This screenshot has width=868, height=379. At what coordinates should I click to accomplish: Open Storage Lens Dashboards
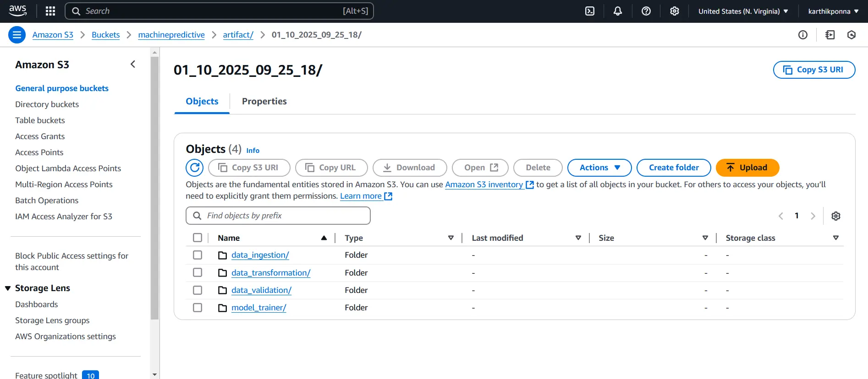37,304
